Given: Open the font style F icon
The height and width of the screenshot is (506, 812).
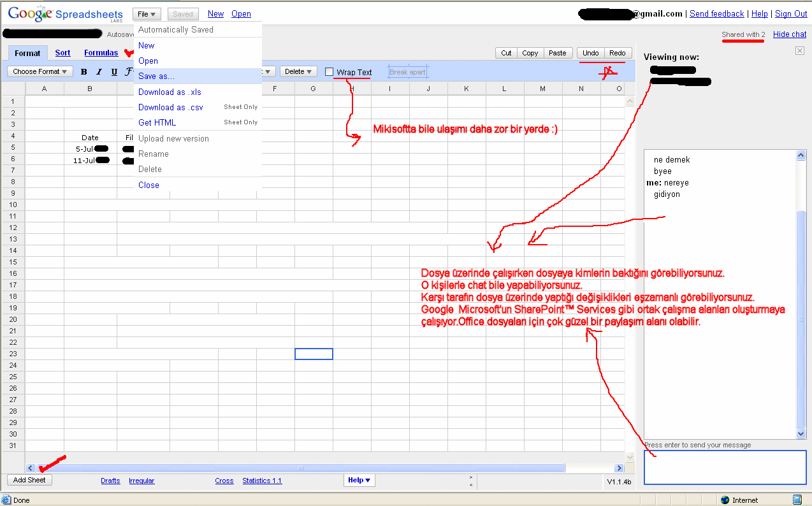Looking at the screenshot, I should [129, 72].
